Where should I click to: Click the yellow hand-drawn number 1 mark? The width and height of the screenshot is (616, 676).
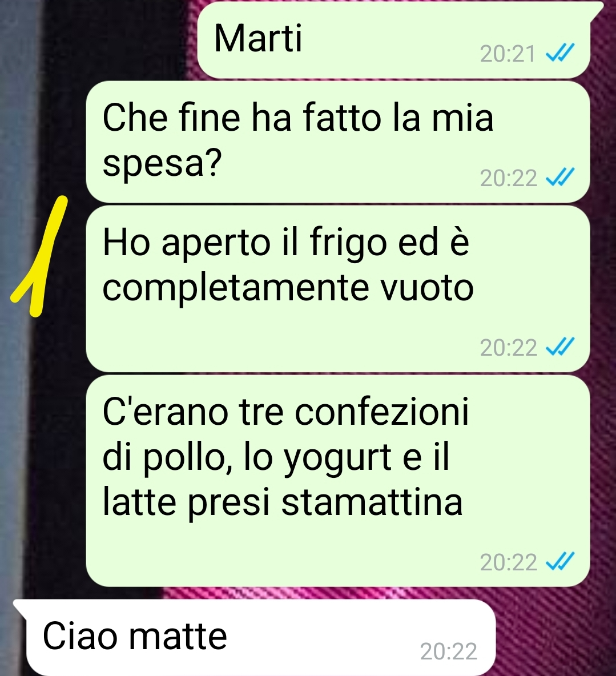point(39,256)
